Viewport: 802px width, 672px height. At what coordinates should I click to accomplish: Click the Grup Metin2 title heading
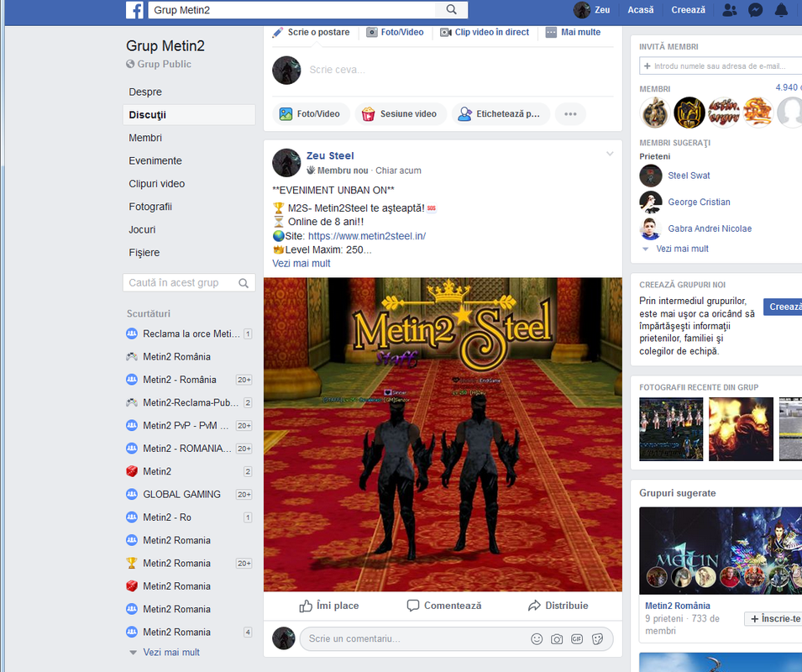click(165, 46)
